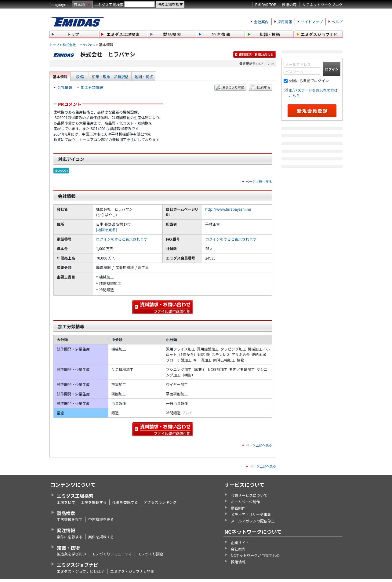The image size is (392, 582).
Task: Focus the メールアドレス input field
Action: click(x=302, y=64)
